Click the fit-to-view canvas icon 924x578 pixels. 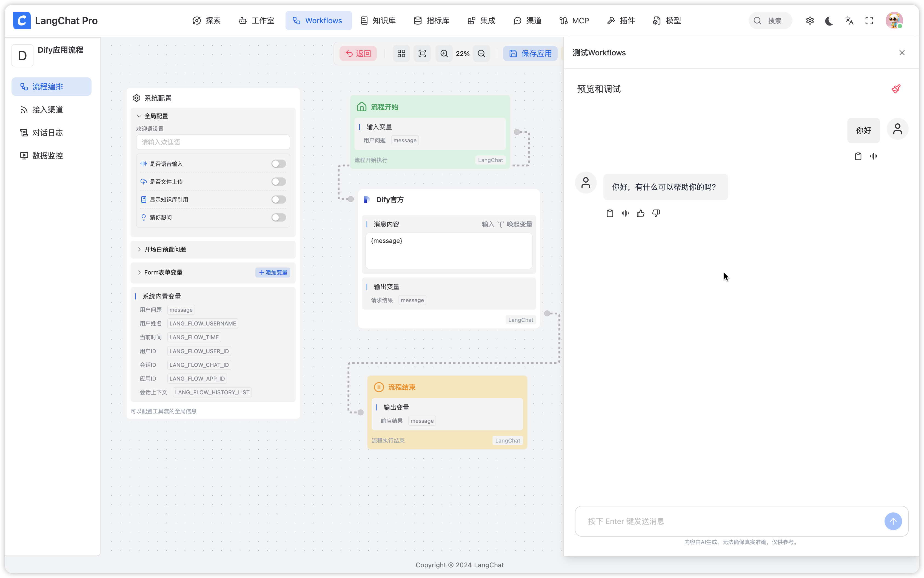click(422, 53)
